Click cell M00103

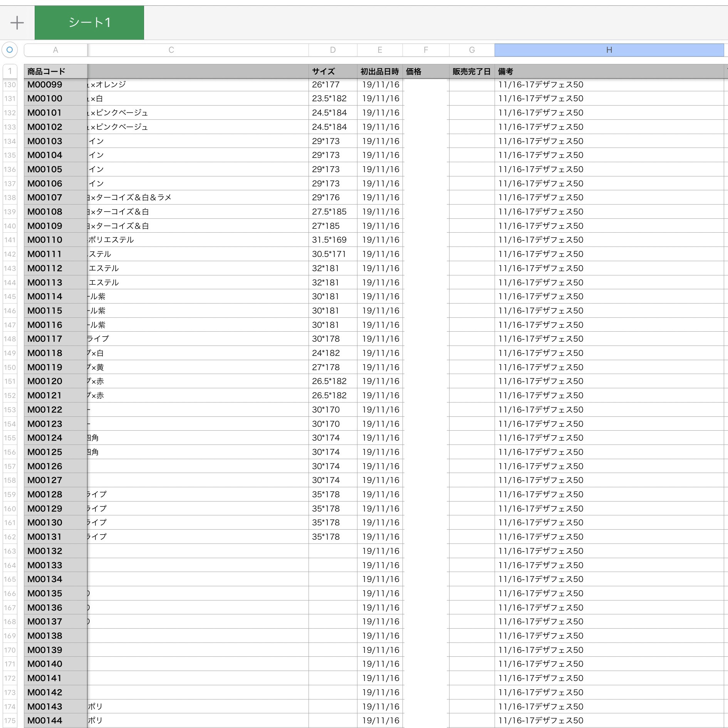(55, 141)
